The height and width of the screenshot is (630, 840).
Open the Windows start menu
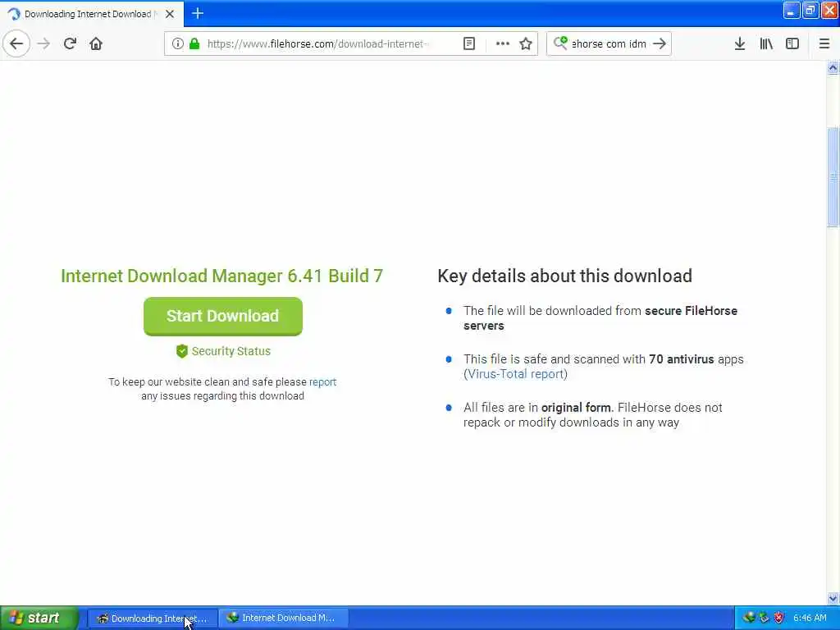tap(39, 618)
